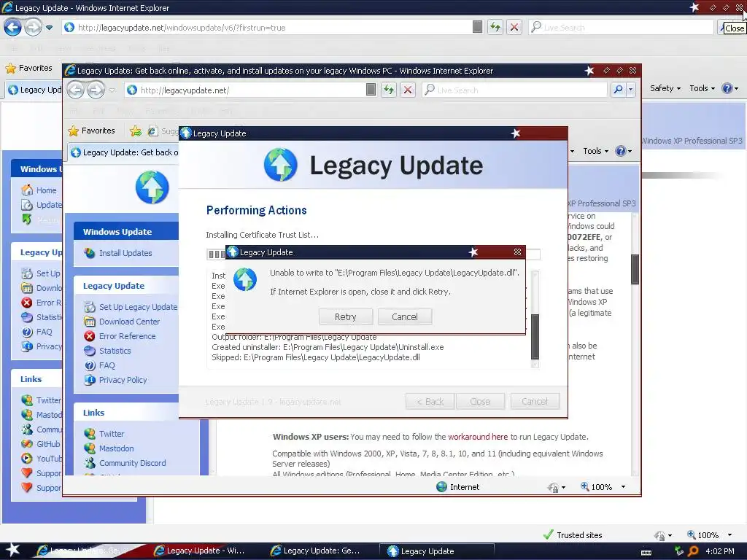This screenshot has width=747, height=560.
Task: Click the Trusted sites checkmark in status bar
Action: click(549, 534)
